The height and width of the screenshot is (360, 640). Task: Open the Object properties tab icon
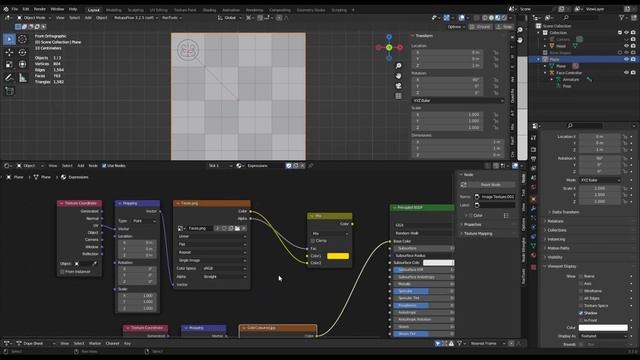[x=533, y=199]
